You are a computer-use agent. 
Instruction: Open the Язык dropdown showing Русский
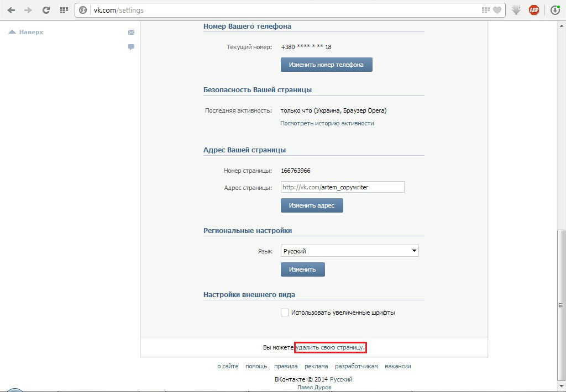[x=350, y=251]
